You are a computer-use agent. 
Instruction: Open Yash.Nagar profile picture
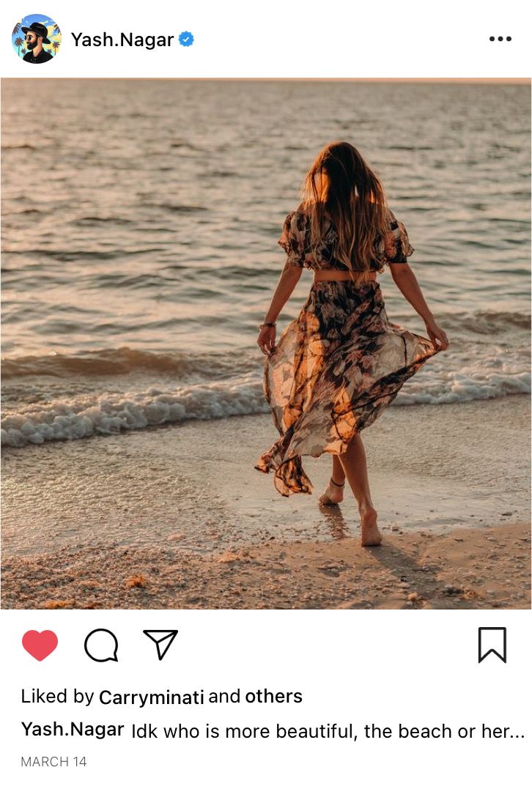(37, 39)
